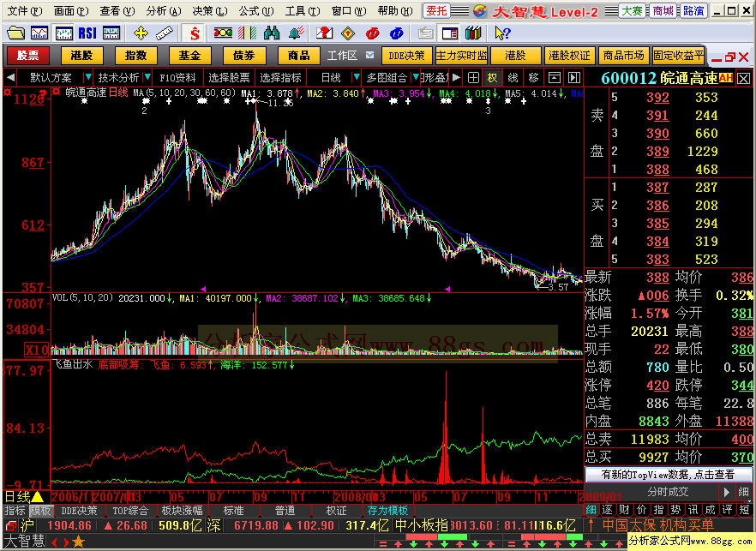Click the 日线 yellow triangle at chart bottom-left
Image resolution: width=756 pixels, height=551 pixels.
pos(37,496)
